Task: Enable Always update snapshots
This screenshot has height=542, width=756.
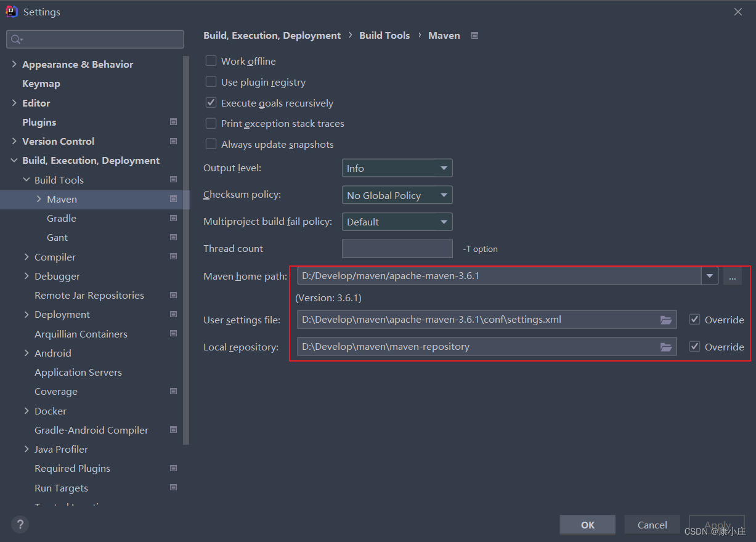Action: [x=211, y=144]
